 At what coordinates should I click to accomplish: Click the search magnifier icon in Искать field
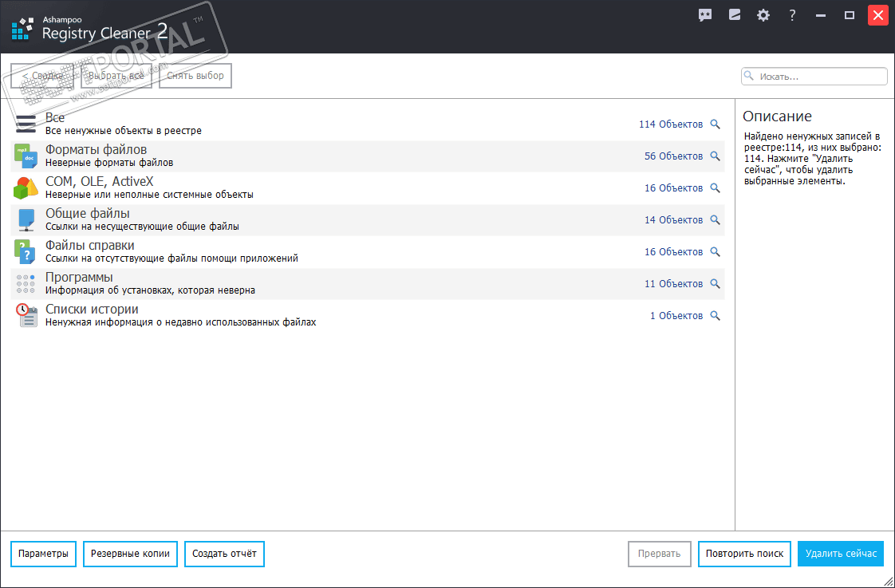750,76
